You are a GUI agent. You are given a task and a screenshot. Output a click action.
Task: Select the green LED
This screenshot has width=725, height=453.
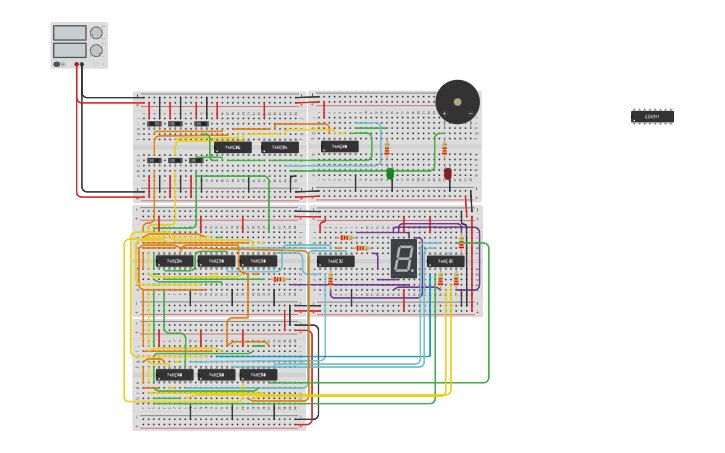pos(390,174)
